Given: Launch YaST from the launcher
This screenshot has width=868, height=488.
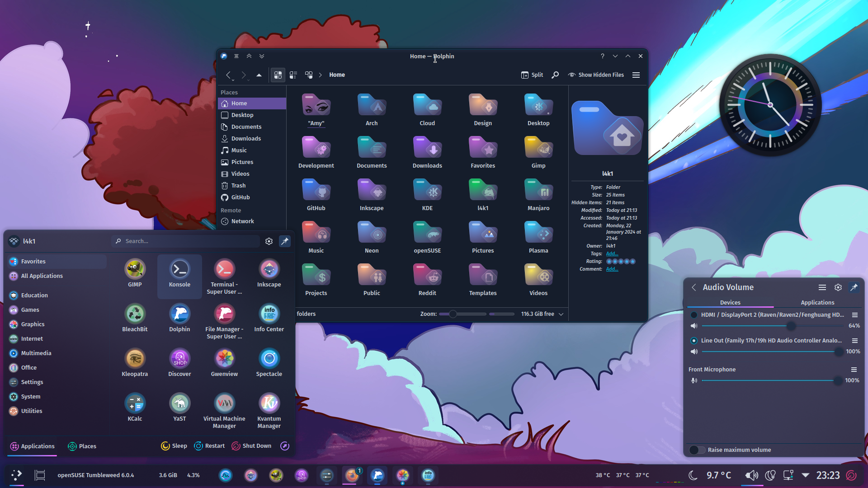Looking at the screenshot, I should [179, 408].
